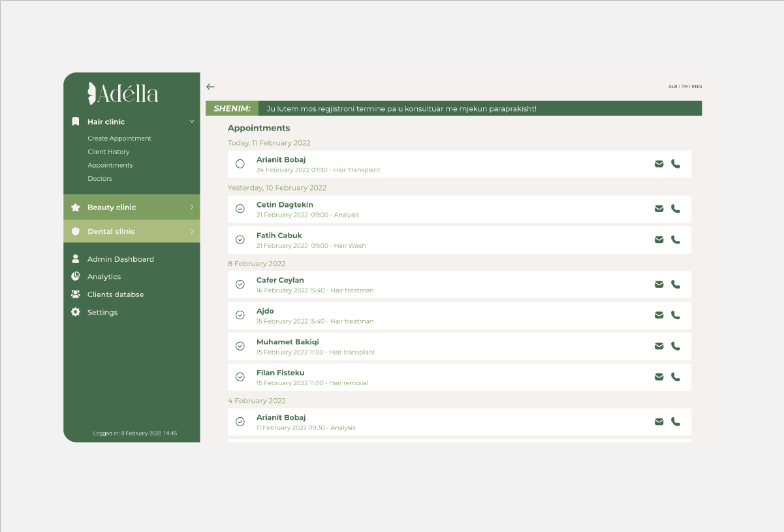Expand the Dental clinic chevron
784x532 pixels.
coord(192,232)
